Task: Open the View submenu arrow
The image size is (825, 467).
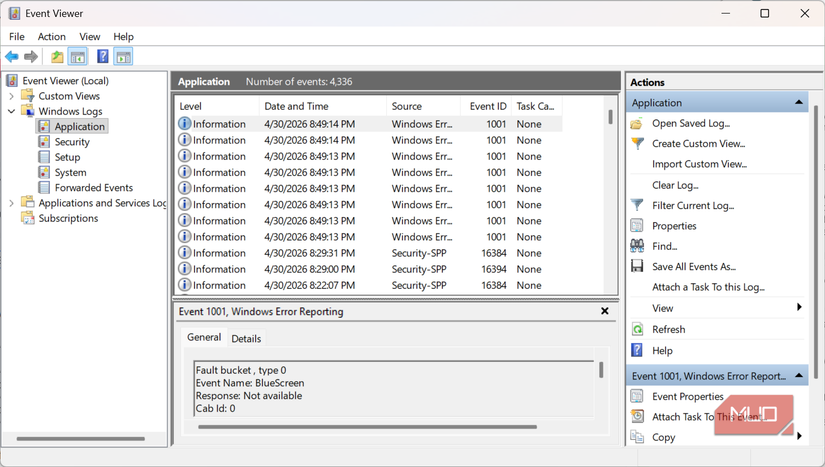Action: [x=799, y=307]
